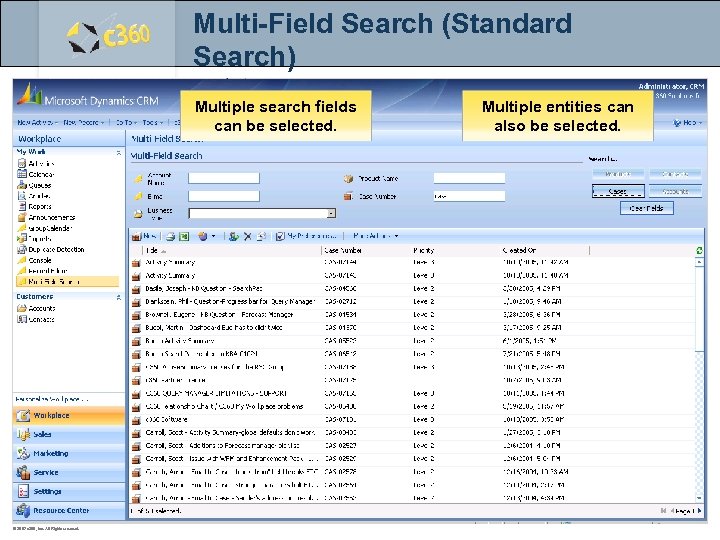720x540 pixels.
Task: Go to the next page of results
Action: coord(699,511)
